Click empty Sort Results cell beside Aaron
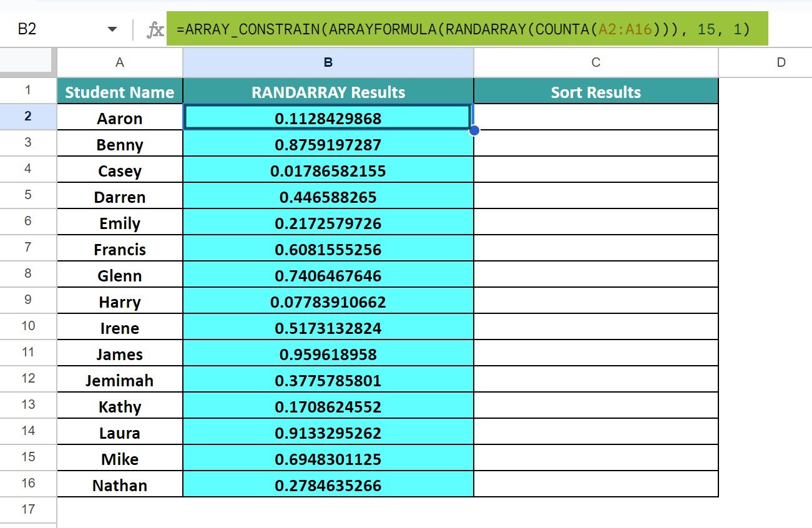Viewport: 812px width, 528px height. coord(595,118)
